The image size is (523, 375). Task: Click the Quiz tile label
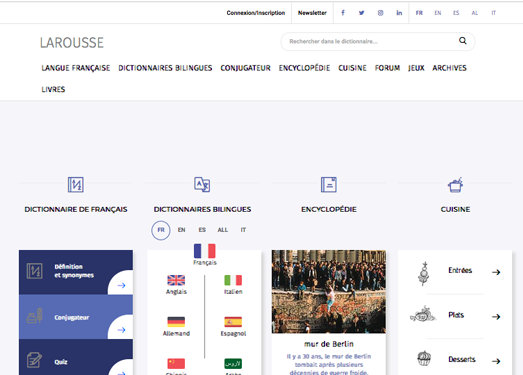click(x=61, y=362)
